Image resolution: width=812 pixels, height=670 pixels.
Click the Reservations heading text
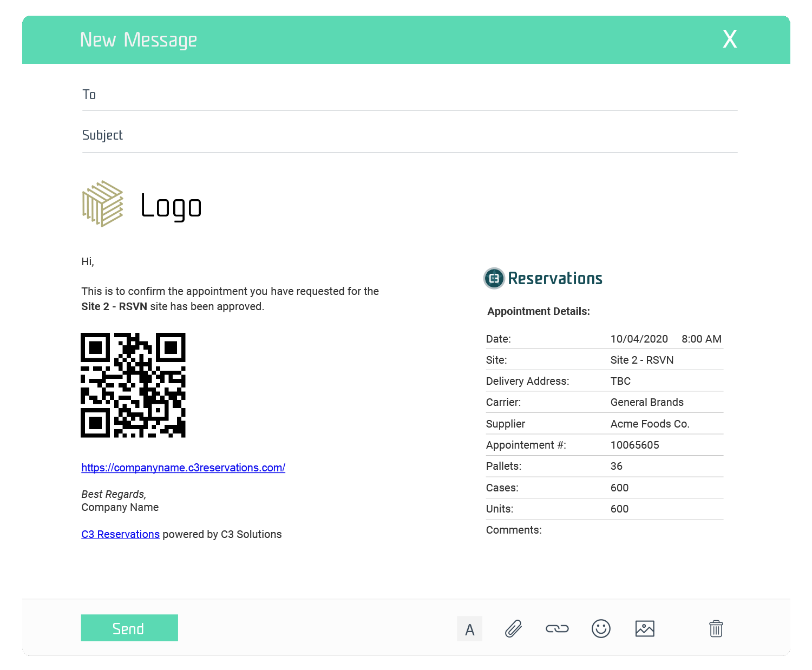(x=555, y=278)
